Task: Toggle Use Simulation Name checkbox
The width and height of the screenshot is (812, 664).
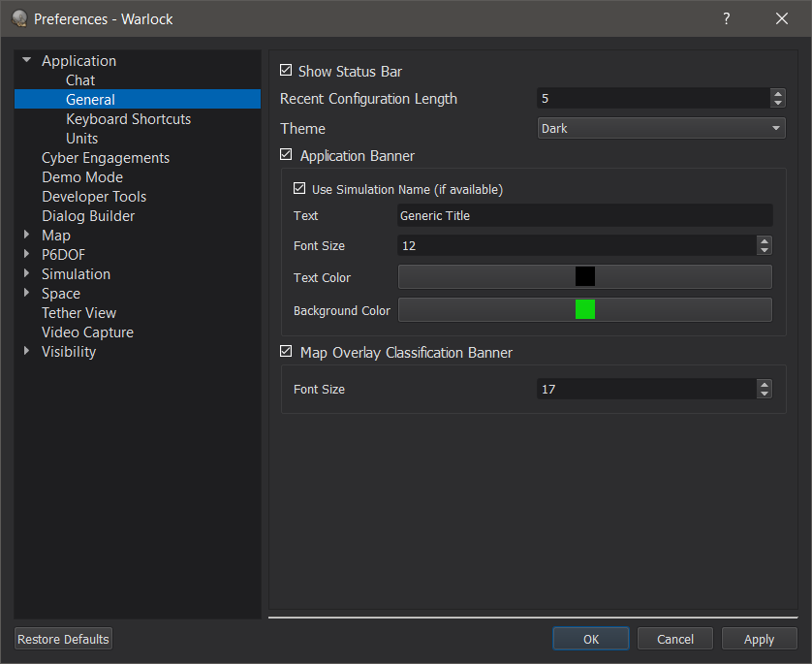Action: (299, 188)
